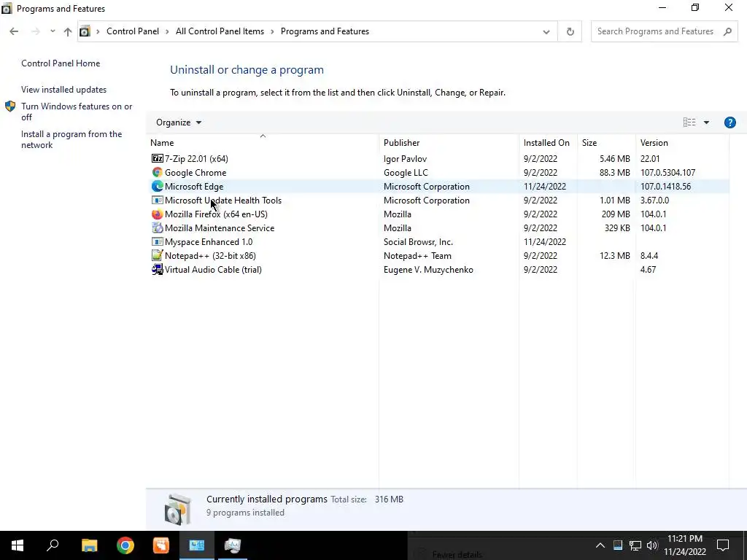Image resolution: width=747 pixels, height=560 pixels.
Task: Click the 7-Zip program icon
Action: [x=158, y=158]
